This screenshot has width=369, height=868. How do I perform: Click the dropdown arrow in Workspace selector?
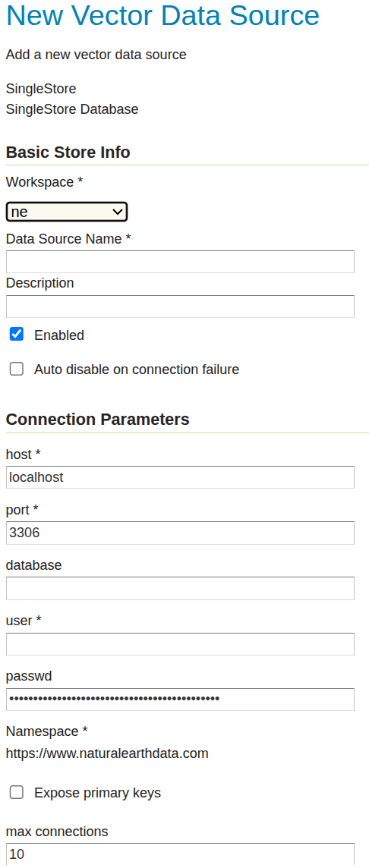[x=117, y=212]
